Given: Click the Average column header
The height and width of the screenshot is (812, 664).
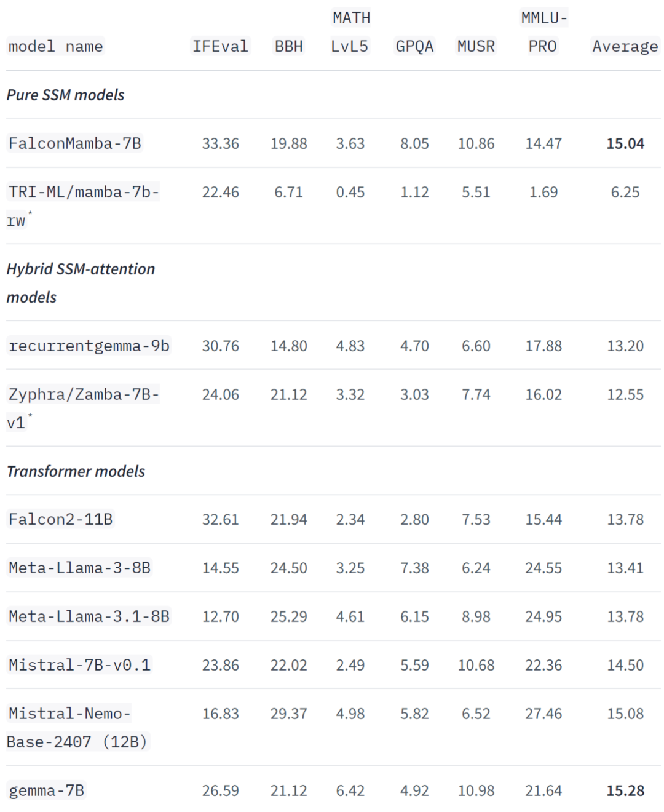Looking at the screenshot, I should (625, 46).
